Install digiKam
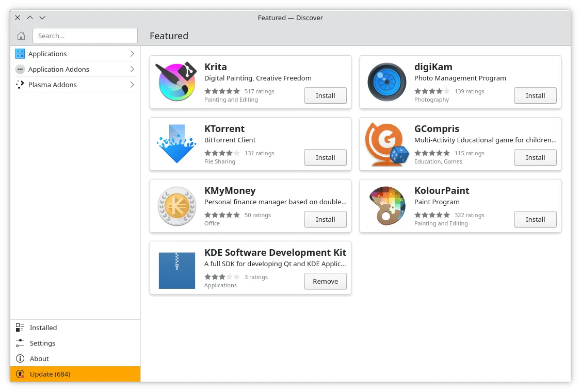The width and height of the screenshot is (581, 392). point(535,95)
